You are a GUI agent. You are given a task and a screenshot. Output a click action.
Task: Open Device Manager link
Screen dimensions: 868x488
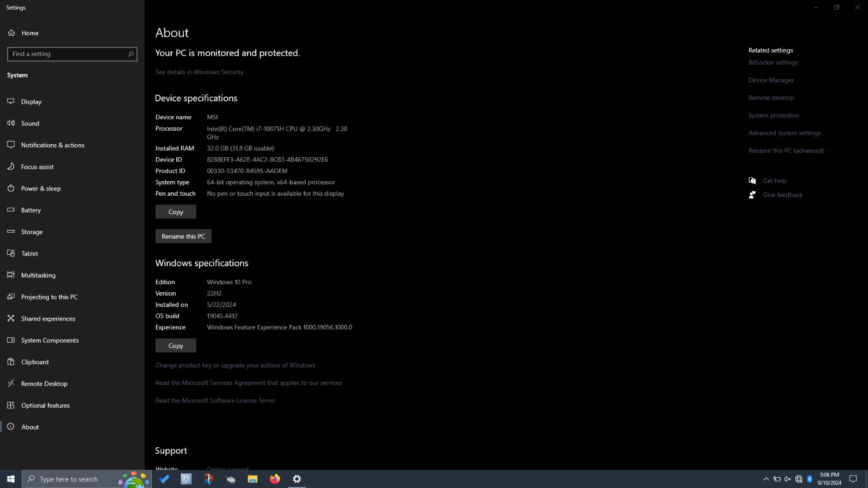(771, 80)
